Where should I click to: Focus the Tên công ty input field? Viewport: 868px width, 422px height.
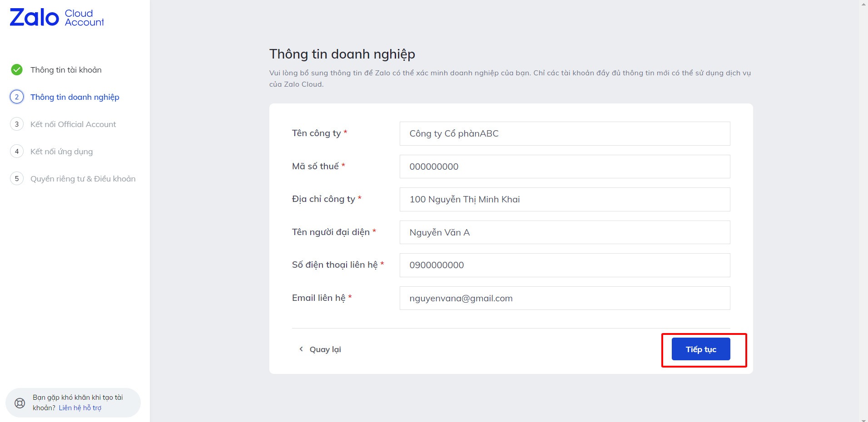[565, 133]
